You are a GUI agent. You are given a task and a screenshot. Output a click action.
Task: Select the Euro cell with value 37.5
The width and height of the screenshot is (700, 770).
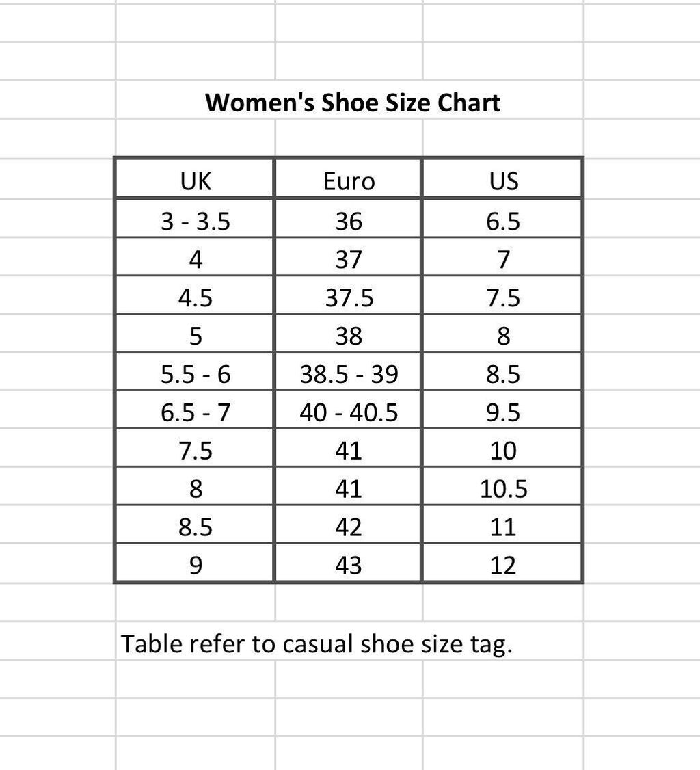[x=349, y=297]
